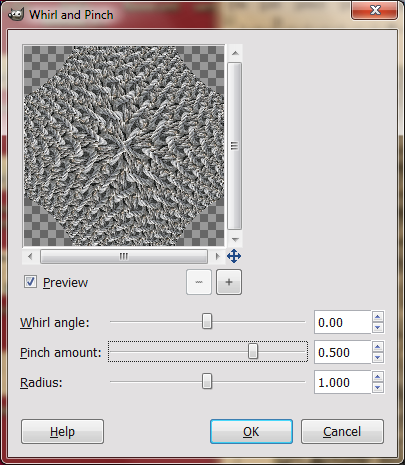Click the preview vertical scrollbar down arrow
405x465 pixels.
coord(235,240)
